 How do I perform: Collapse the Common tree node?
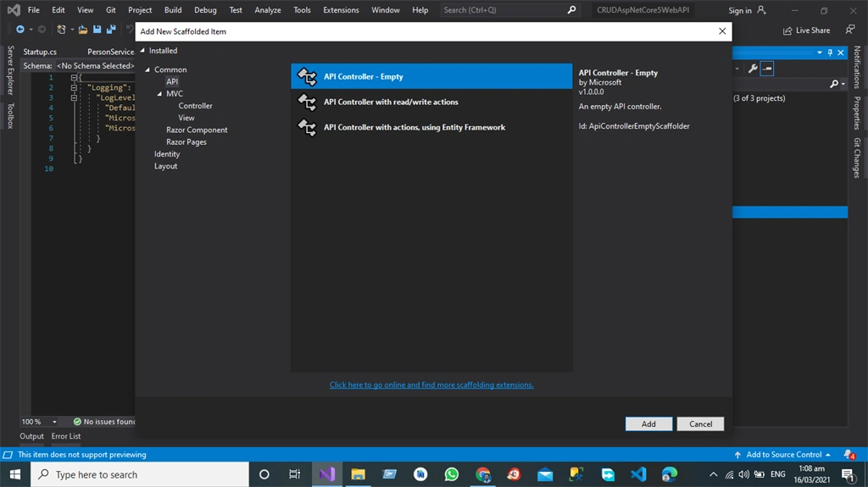(147, 69)
